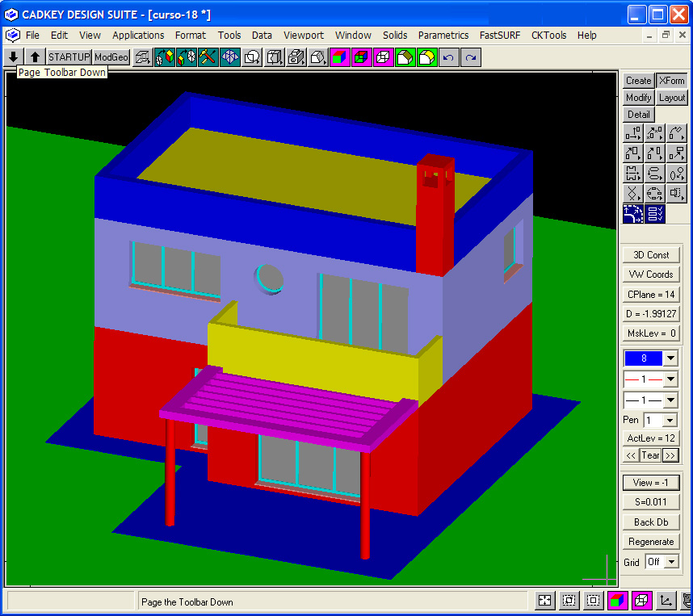Open the red line style dropdown
Screen dimensions: 693x616
coord(670,379)
